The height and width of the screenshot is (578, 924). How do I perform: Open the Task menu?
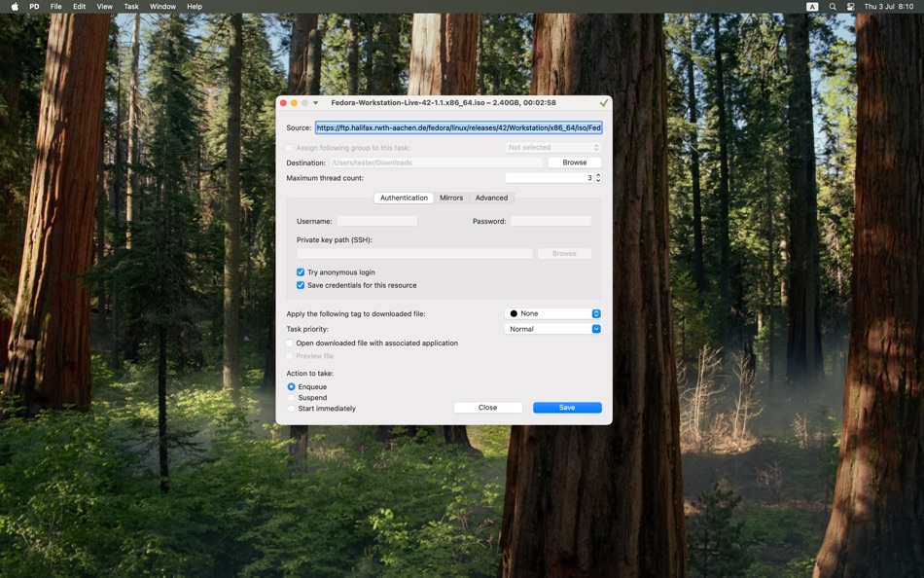click(x=131, y=7)
